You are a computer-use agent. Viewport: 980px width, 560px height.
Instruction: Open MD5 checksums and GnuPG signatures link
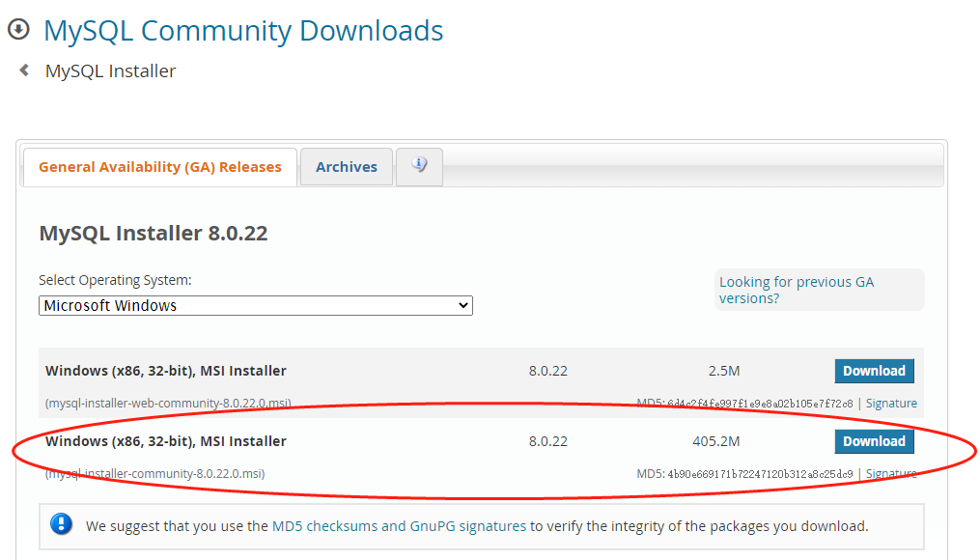click(x=400, y=526)
